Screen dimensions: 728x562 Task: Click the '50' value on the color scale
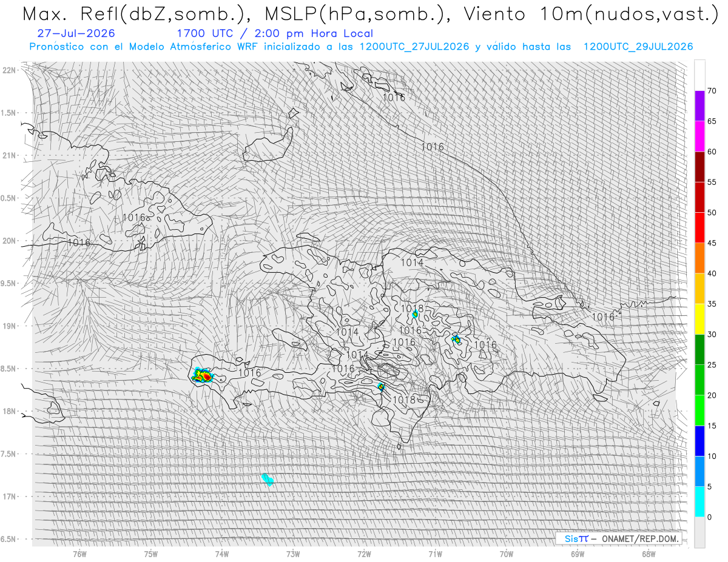(712, 213)
